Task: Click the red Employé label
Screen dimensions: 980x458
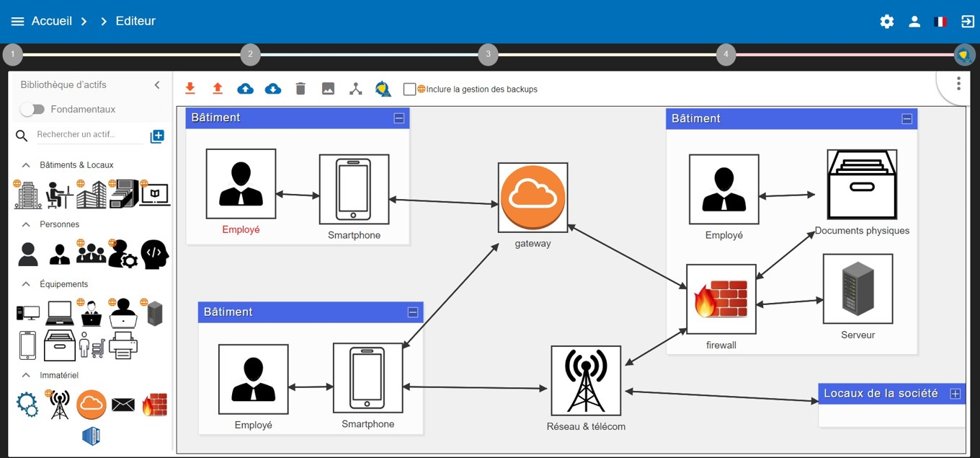Action: click(x=241, y=229)
